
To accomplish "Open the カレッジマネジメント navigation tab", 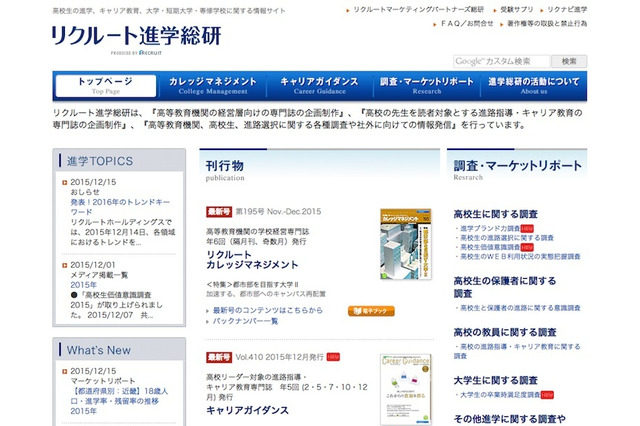I will coord(213,86).
